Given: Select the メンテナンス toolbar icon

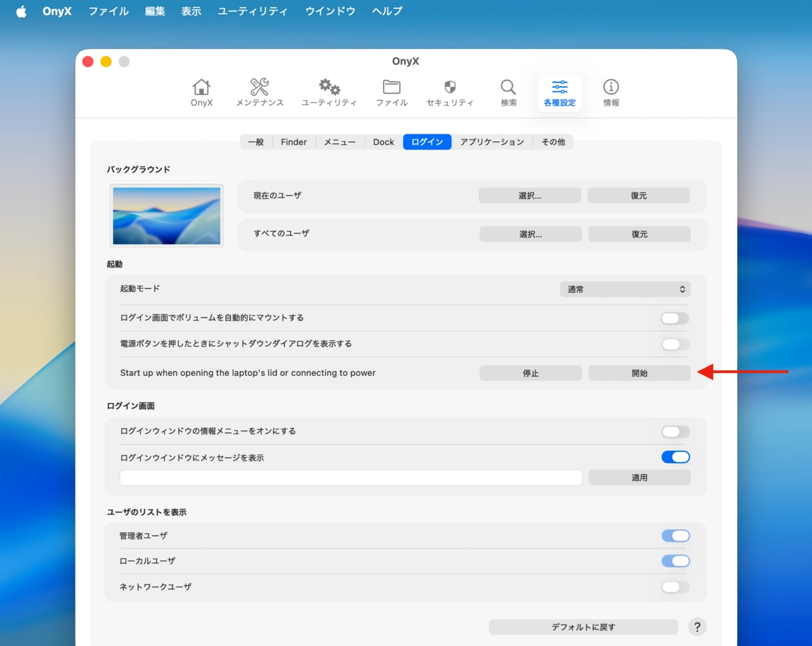Looking at the screenshot, I should coord(259,92).
